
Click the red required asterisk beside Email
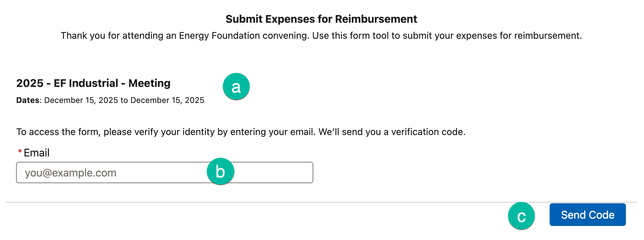point(20,152)
